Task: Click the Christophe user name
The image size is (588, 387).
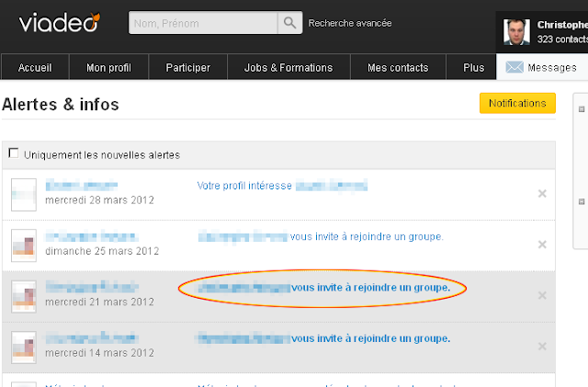Action: coord(562,25)
